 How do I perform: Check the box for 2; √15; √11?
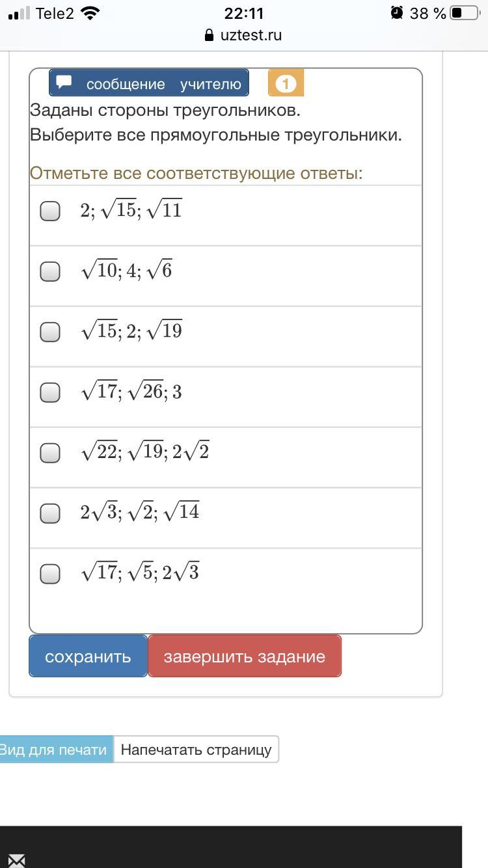tap(50, 211)
